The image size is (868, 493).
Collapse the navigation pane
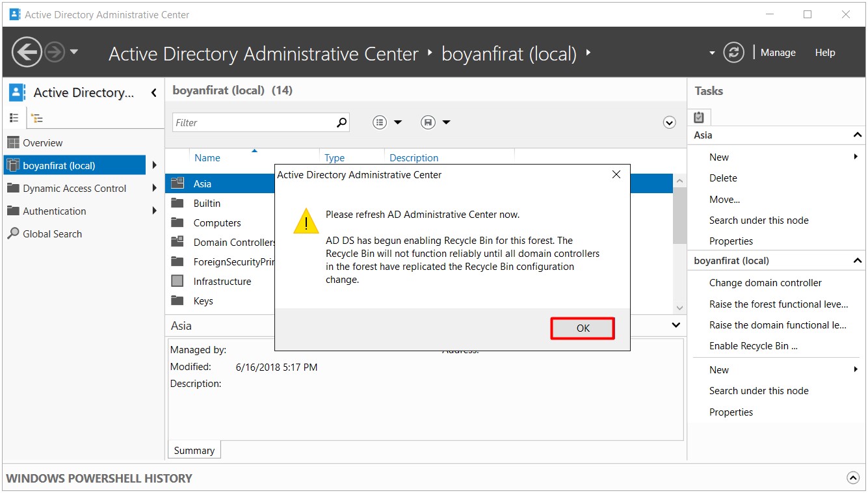pos(153,93)
